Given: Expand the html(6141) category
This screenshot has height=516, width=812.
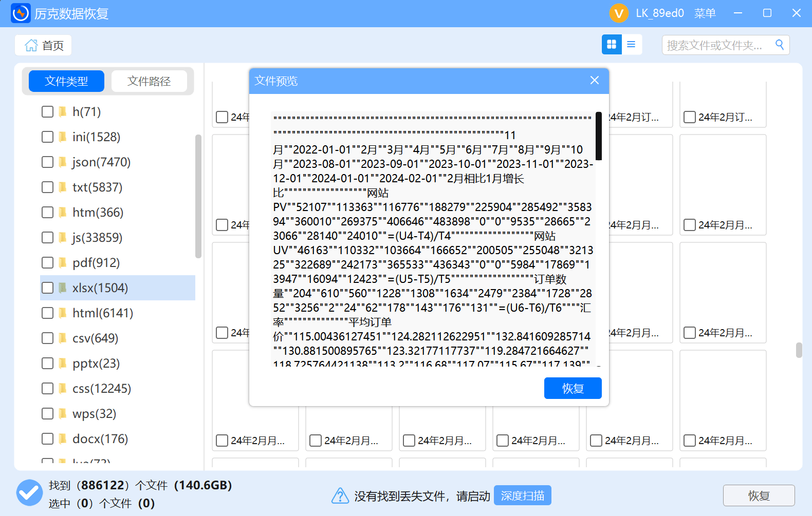Looking at the screenshot, I should 103,313.
